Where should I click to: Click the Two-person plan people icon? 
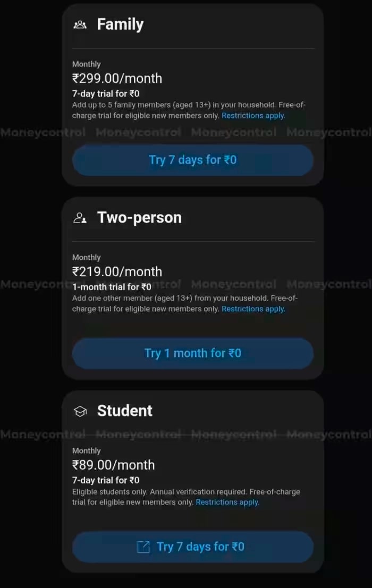pos(80,218)
